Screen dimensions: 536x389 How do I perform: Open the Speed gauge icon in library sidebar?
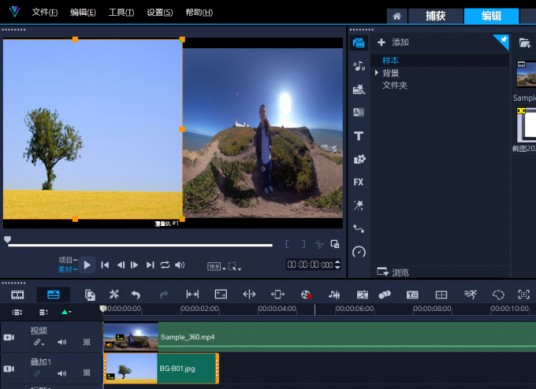pyautogui.click(x=359, y=252)
